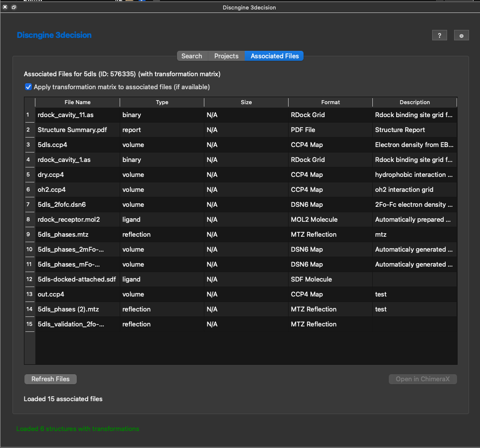Select the Associated Files tab

tap(274, 56)
